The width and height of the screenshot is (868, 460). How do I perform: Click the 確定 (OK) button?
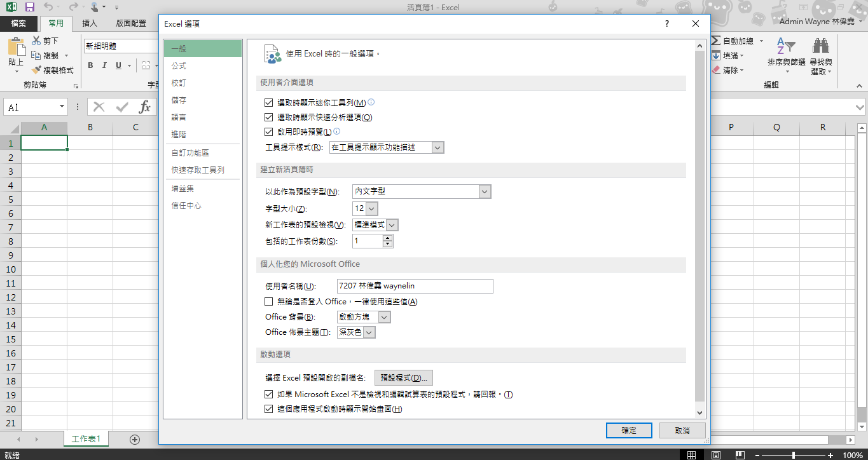629,430
